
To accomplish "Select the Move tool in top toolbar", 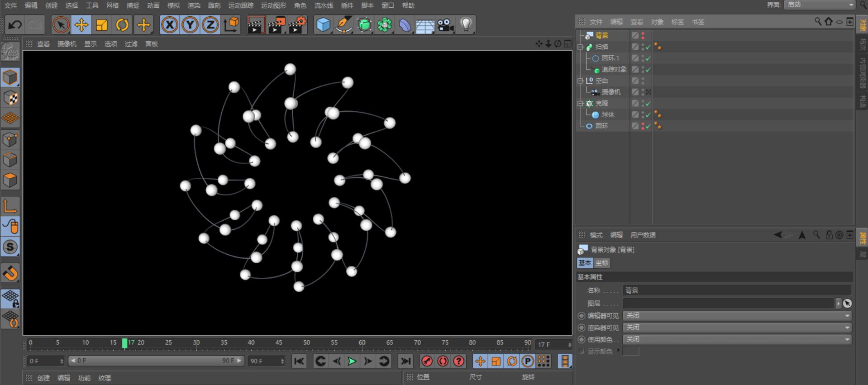I will pyautogui.click(x=81, y=25).
